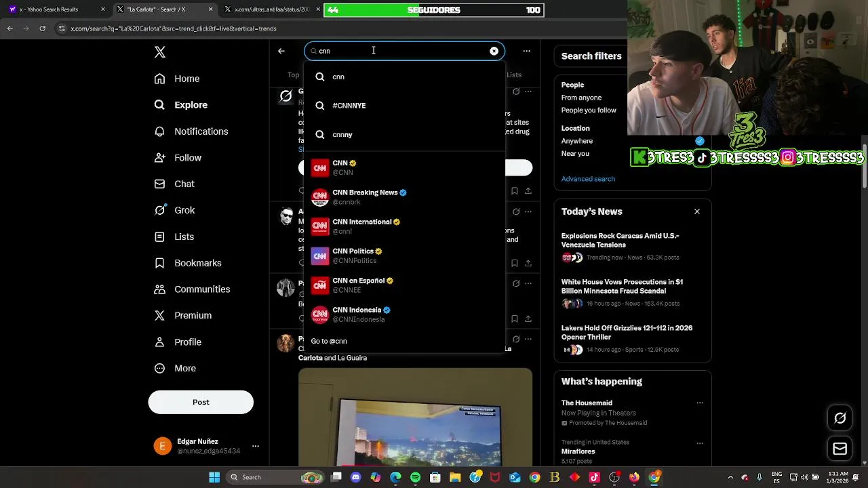The image size is (868, 488).
Task: Open account menu dots beside Edgar Nuñez
Action: pos(256,446)
